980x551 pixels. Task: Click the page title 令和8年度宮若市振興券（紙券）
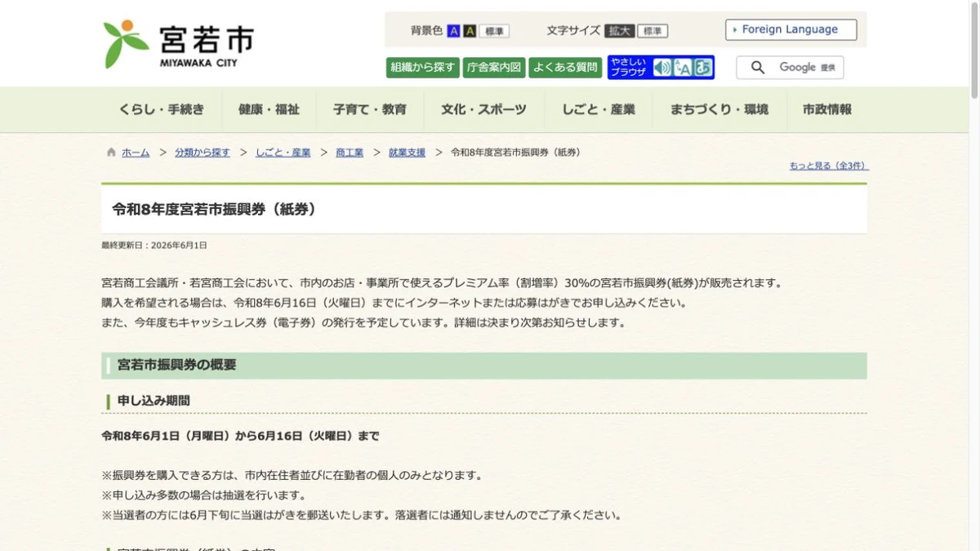pyautogui.click(x=214, y=209)
